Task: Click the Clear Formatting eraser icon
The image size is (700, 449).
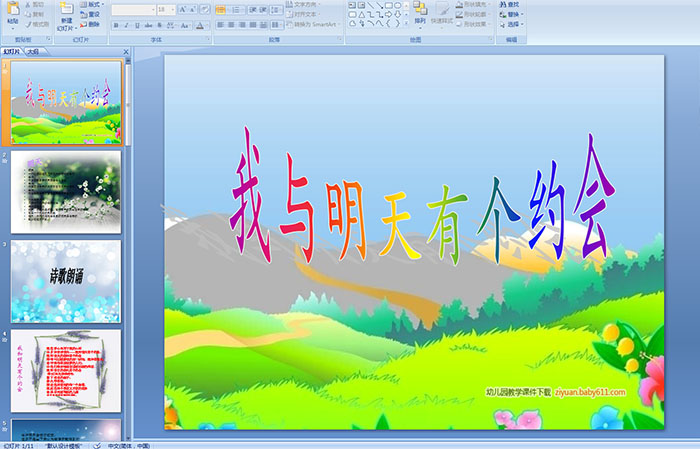Action: coord(205,9)
